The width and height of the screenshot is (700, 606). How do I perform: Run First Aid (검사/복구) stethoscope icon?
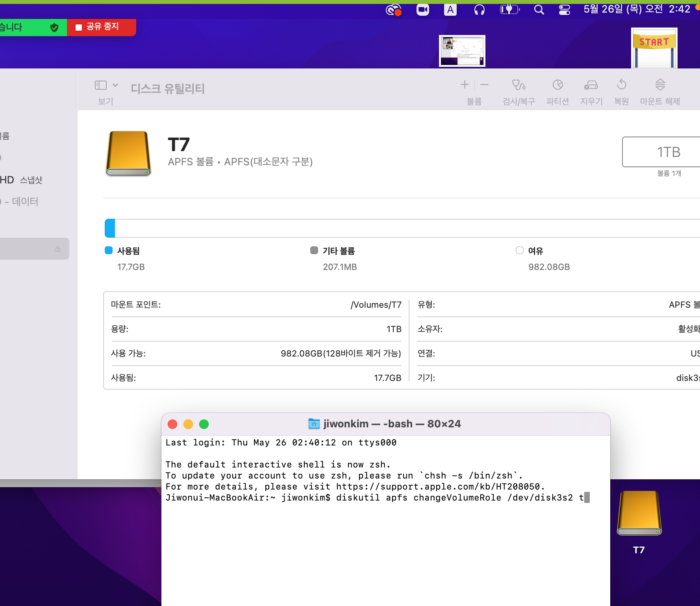519,85
